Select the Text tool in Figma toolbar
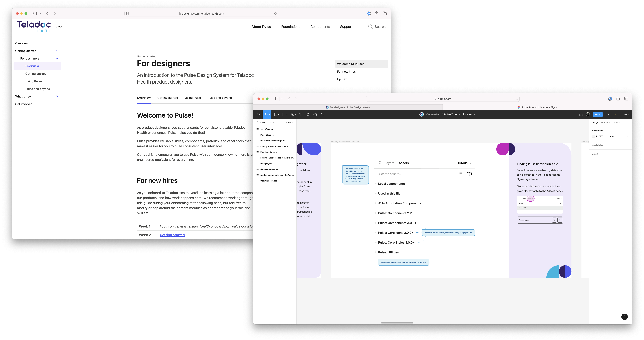The height and width of the screenshot is (340, 644). (301, 115)
